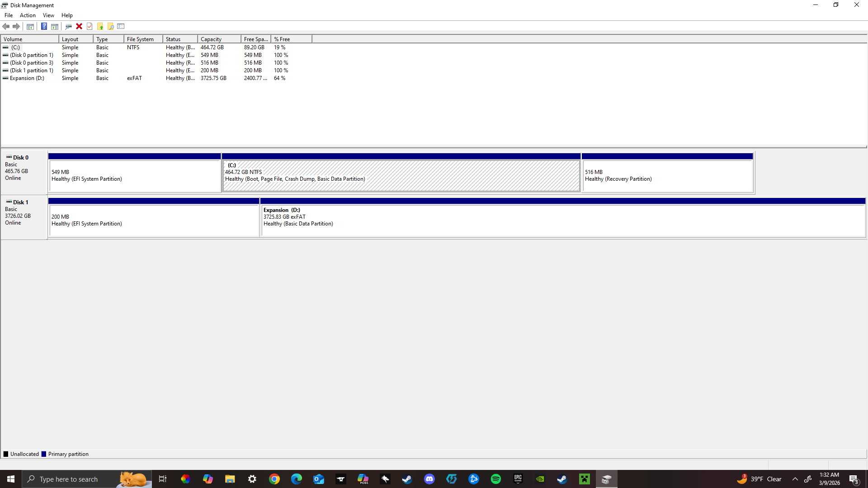The width and height of the screenshot is (868, 488).
Task: Click the Properties checkmark document icon
Action: [90, 26]
